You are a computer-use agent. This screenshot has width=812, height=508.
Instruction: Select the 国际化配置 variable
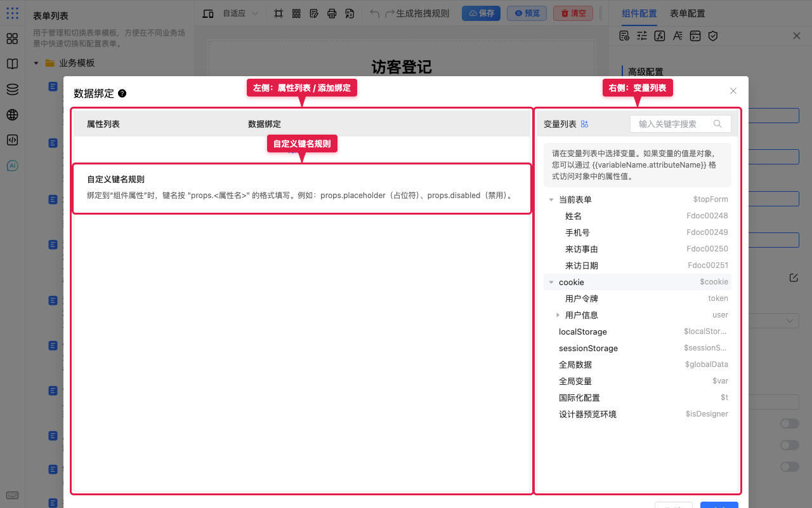pos(638,398)
